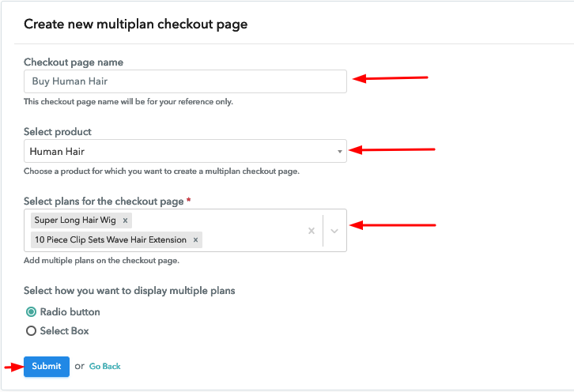Image resolution: width=574 pixels, height=392 pixels.
Task: Remove the 10 Piece Clip Sets tag
Action: coord(195,240)
